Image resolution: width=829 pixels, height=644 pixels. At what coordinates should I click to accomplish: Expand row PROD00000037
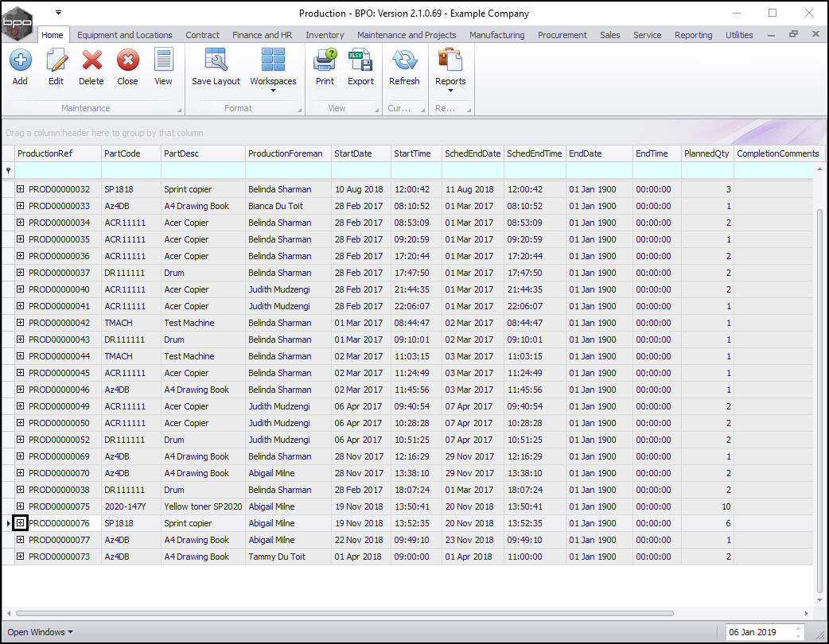tap(20, 273)
